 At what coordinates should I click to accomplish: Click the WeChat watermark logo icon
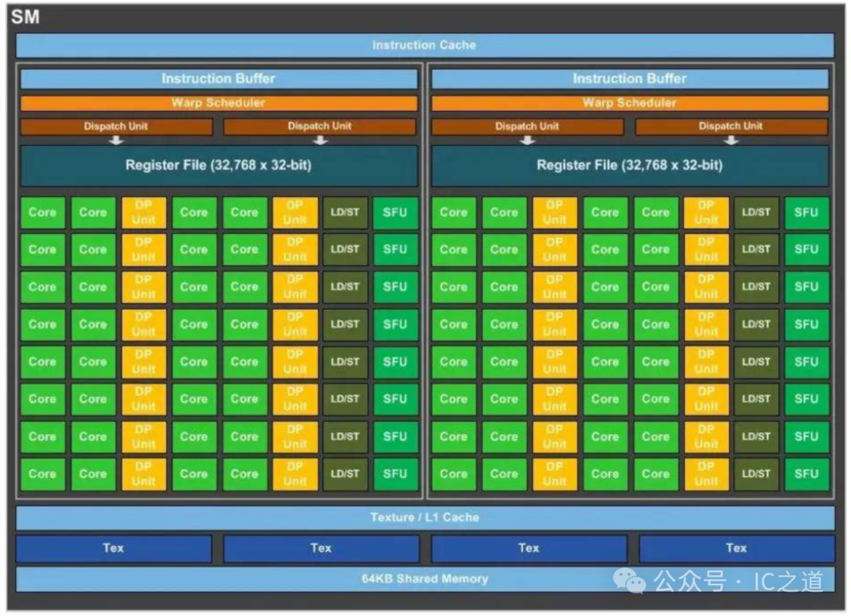[x=630, y=581]
